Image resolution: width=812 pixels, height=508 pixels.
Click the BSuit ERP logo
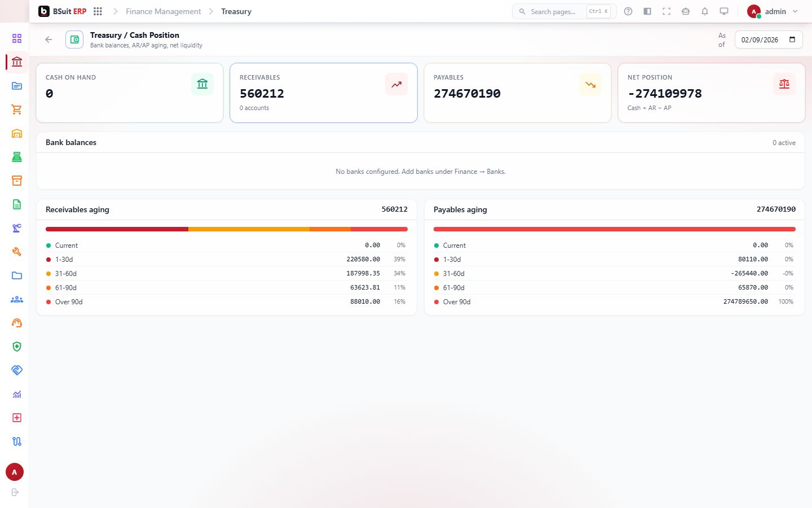63,11
